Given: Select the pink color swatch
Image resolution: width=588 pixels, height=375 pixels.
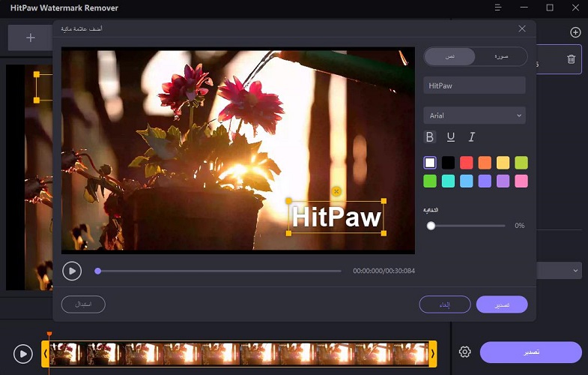Looking at the screenshot, I should (521, 181).
